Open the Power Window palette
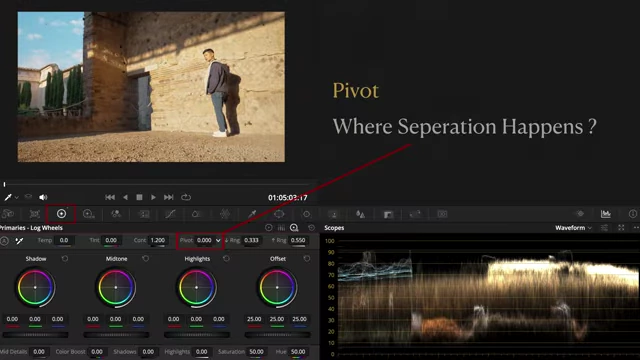Screen dimensions: 640x360 point(279,214)
